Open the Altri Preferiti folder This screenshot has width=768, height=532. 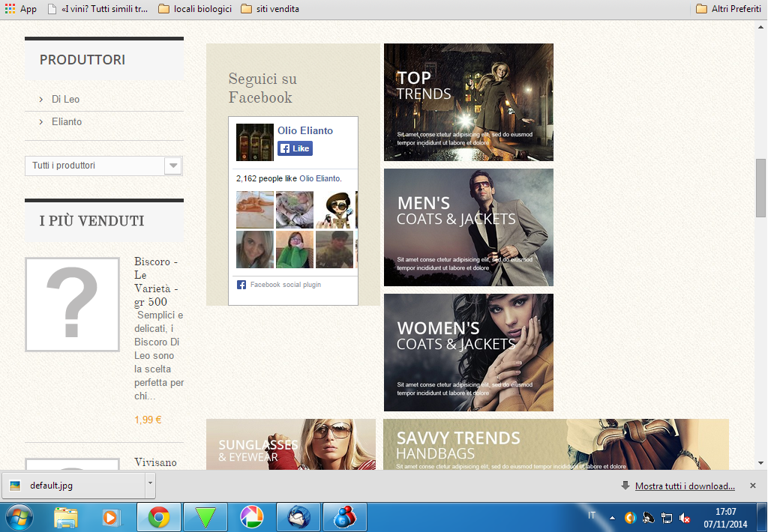tap(728, 9)
